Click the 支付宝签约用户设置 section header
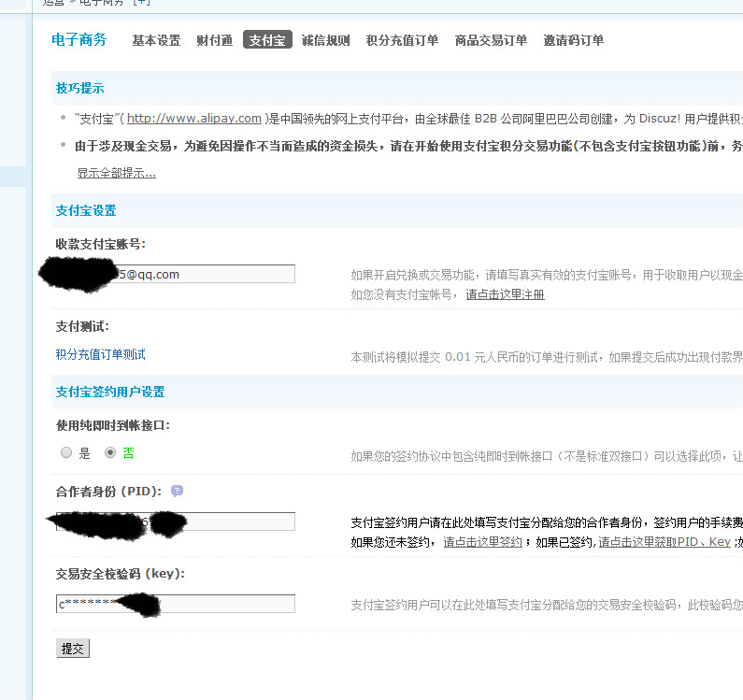 point(110,392)
